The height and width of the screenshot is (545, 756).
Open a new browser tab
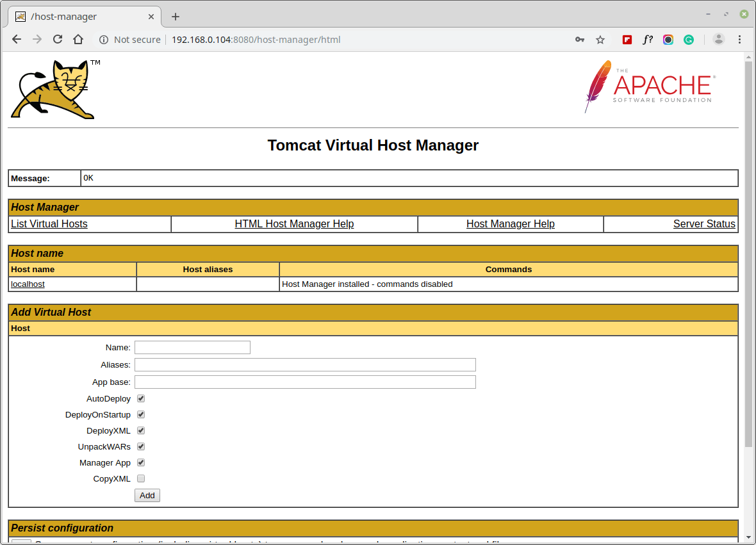176,17
